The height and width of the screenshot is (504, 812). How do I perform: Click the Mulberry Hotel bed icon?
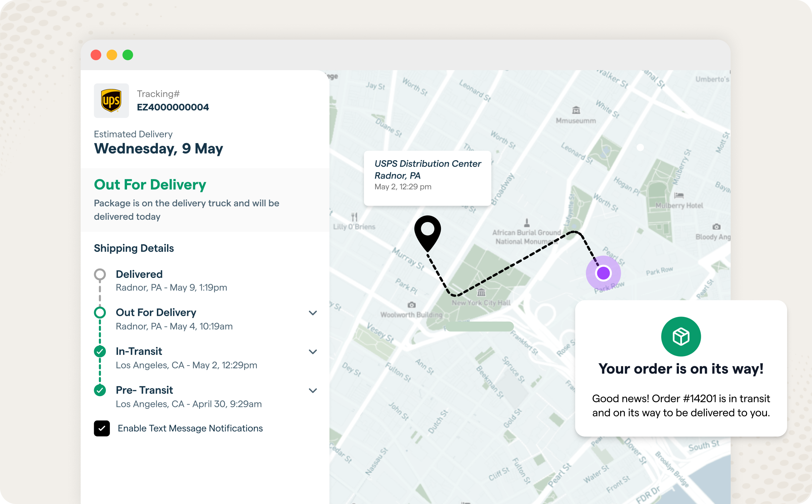[679, 195]
